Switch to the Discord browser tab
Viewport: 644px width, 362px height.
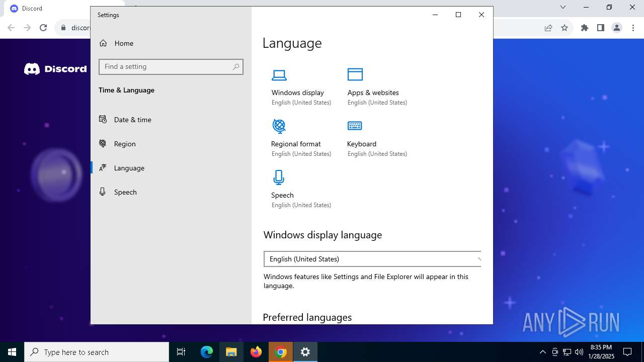click(x=48, y=9)
